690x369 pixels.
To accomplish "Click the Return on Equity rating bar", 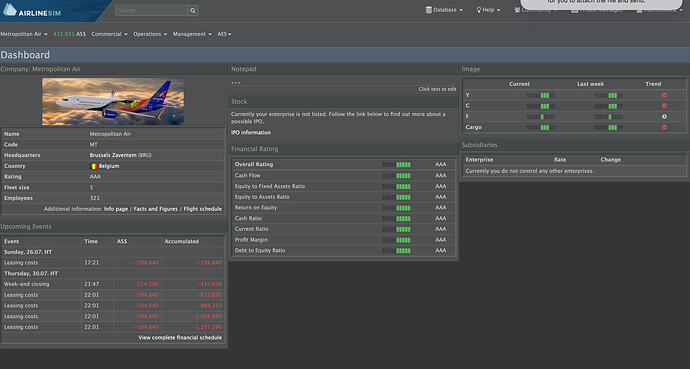I will point(396,208).
